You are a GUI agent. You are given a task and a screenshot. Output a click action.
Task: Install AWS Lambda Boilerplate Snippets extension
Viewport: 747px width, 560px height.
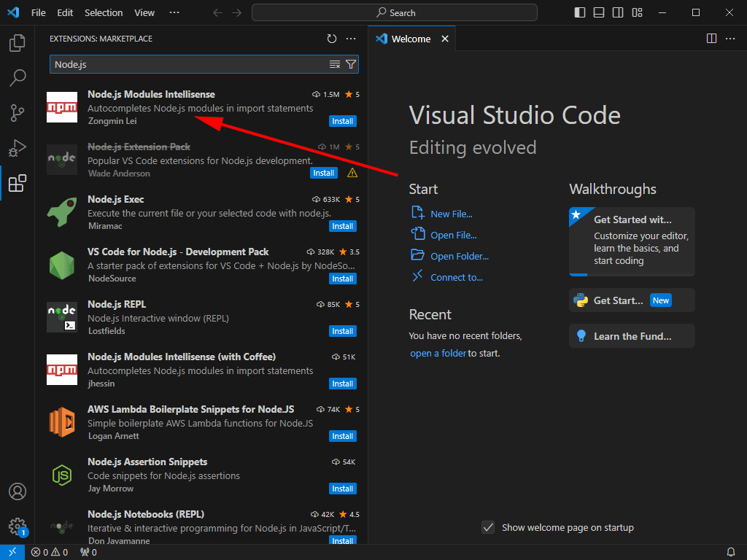tap(343, 436)
